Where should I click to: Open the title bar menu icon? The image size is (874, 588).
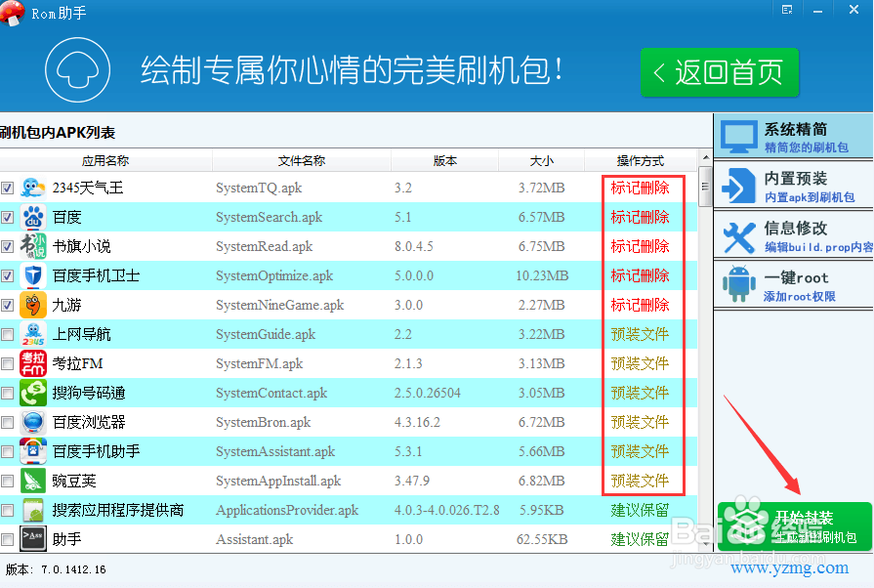[x=787, y=10]
